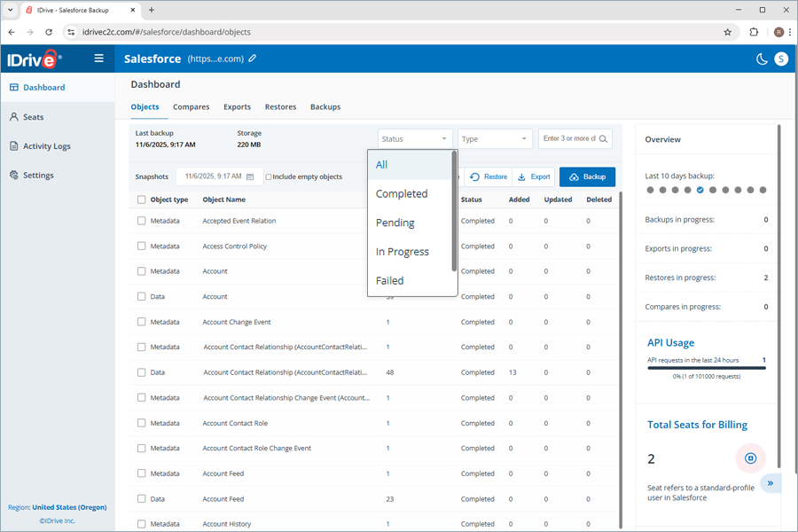This screenshot has width=798, height=532.
Task: Open the user profile avatar
Action: point(780,59)
